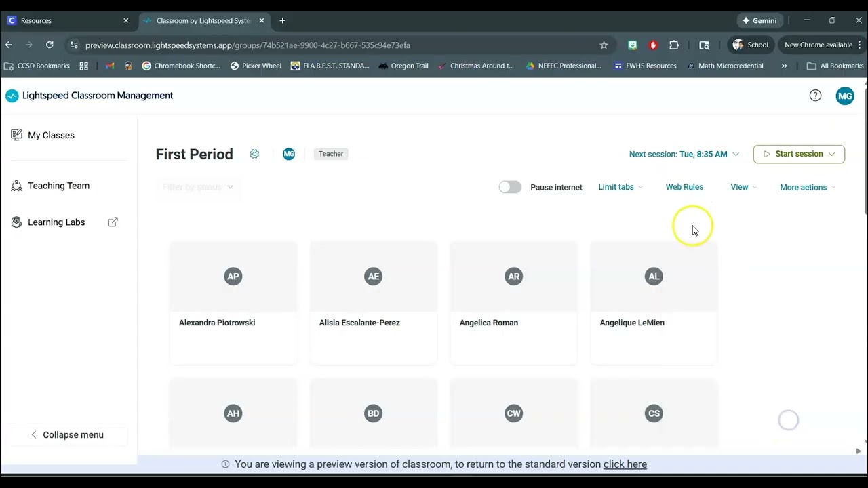Expand the Limit tabs dropdown
The width and height of the screenshot is (868, 488).
pyautogui.click(x=620, y=187)
